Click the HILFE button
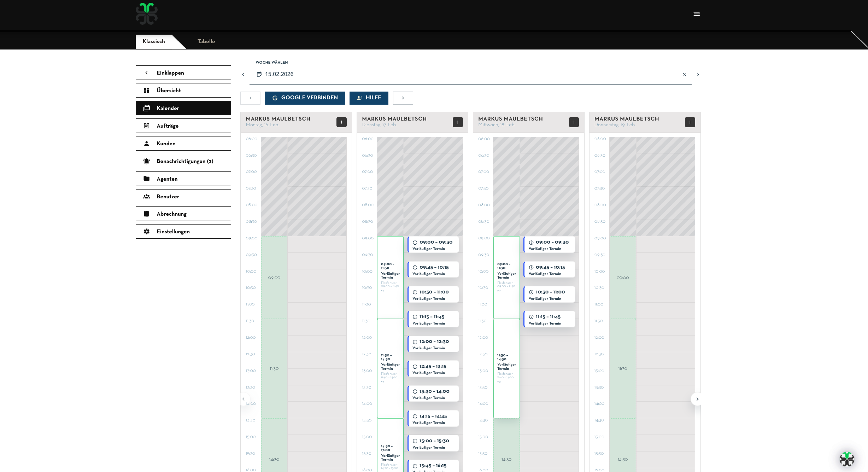Viewport: 868px width, 472px height. point(369,98)
